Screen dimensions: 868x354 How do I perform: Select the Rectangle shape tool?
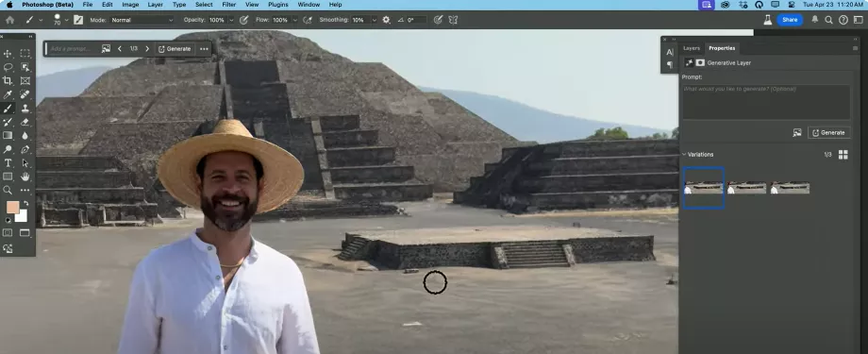[8, 177]
